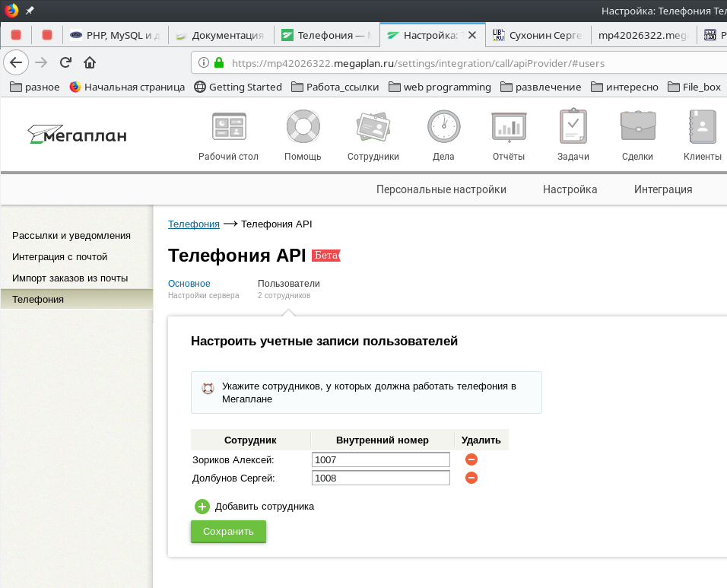Open Сделки briefcase icon
Screen dimensions: 727x588
tap(637, 127)
